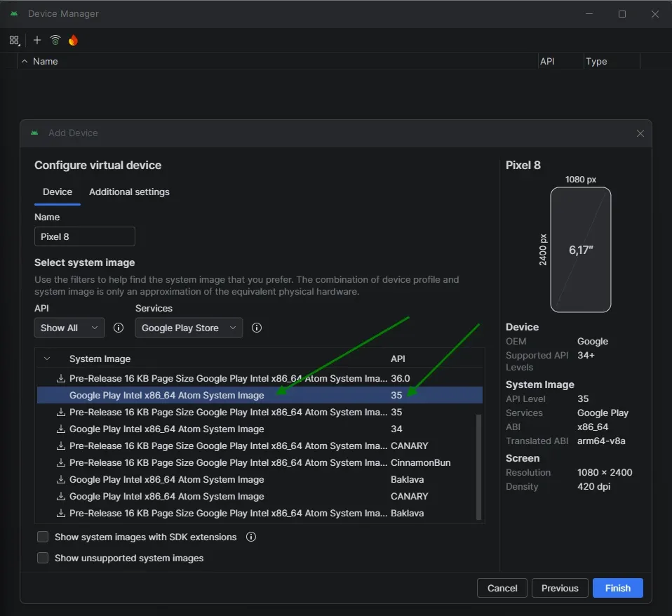Click the API column header in Device Manager

pos(547,61)
